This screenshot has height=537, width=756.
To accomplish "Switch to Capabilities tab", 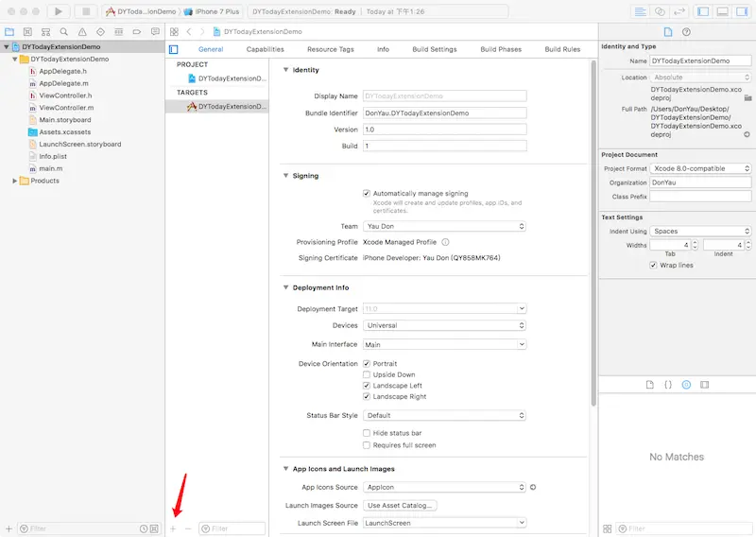I will (x=266, y=49).
